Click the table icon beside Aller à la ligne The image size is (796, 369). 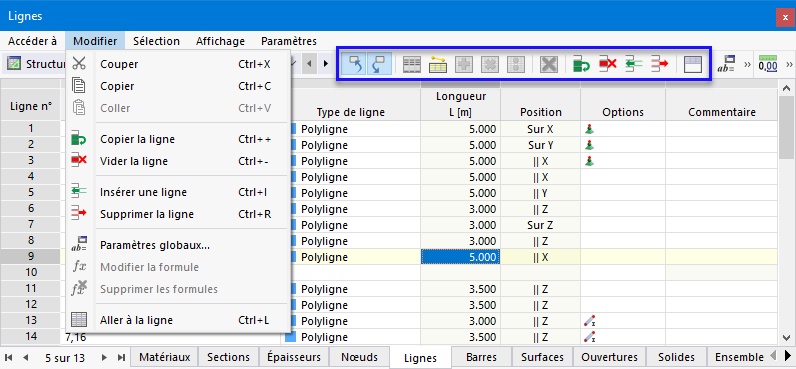coord(79,320)
